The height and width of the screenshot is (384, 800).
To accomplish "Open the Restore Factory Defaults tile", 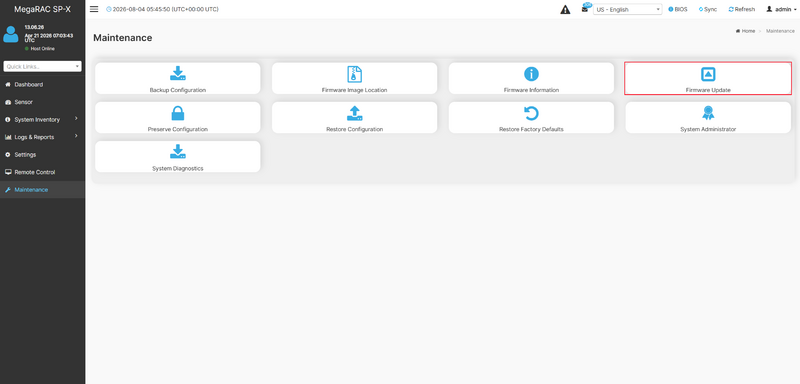I will [531, 118].
